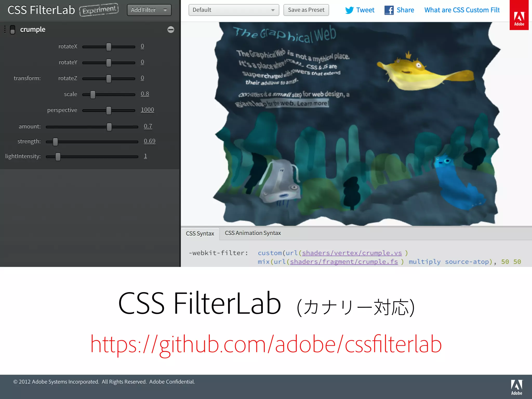Click the rotateX value 0

(x=142, y=46)
